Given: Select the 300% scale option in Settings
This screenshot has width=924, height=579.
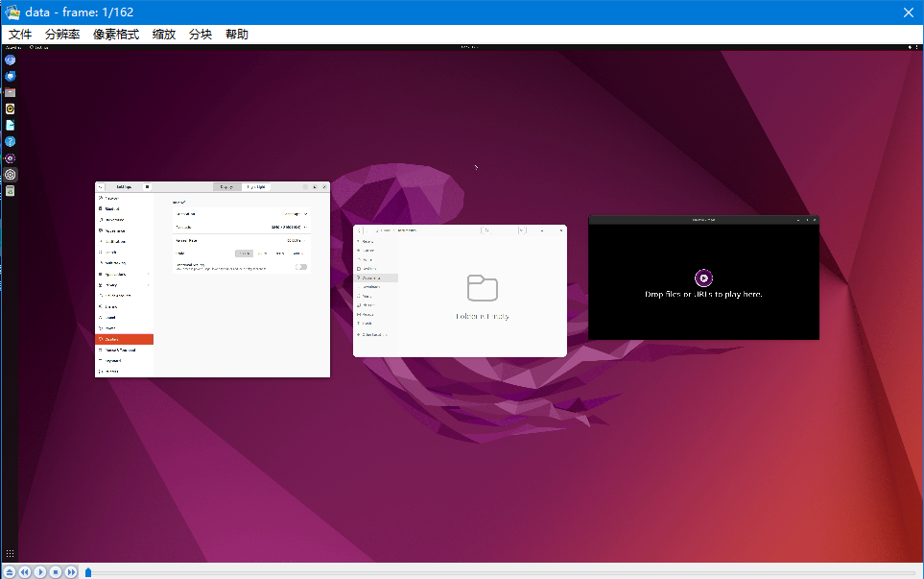Looking at the screenshot, I should tap(280, 253).
